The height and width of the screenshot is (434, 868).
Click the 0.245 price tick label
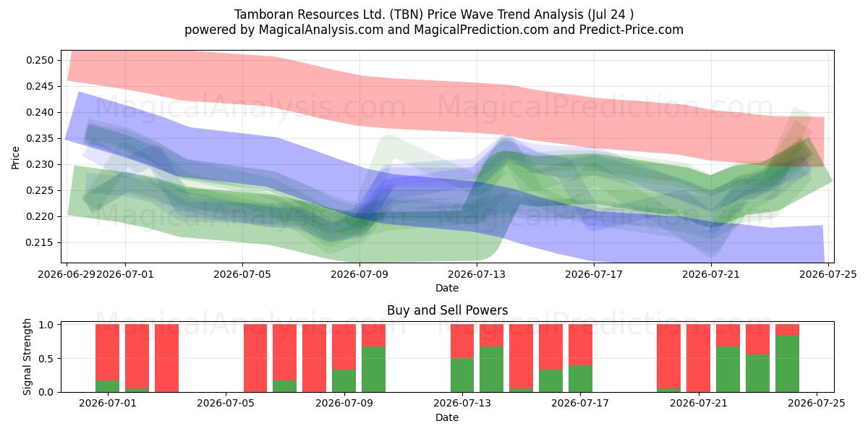(41, 86)
